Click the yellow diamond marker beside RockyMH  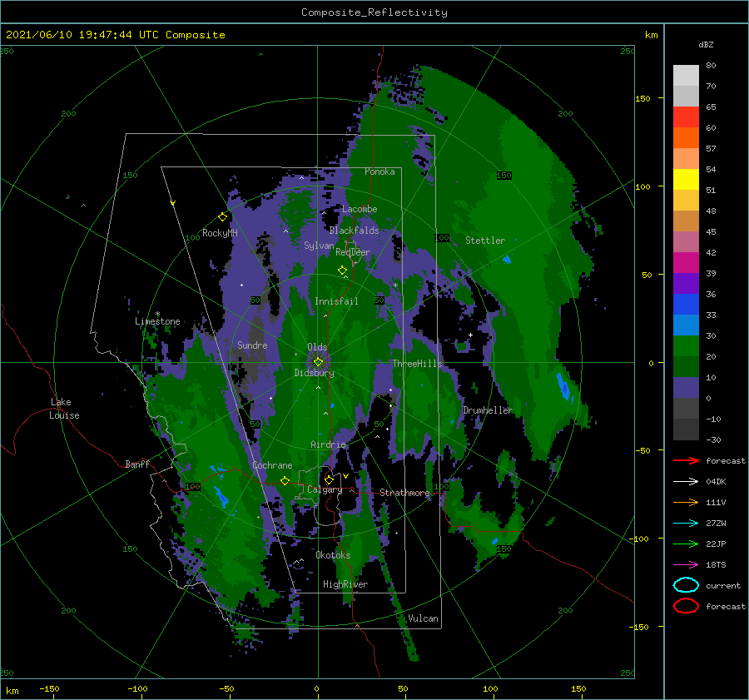tap(222, 217)
